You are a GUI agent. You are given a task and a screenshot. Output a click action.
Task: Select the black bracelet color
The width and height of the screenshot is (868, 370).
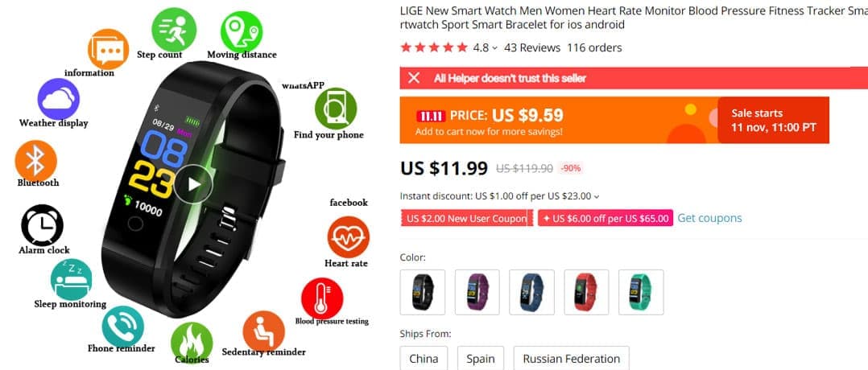(x=423, y=292)
